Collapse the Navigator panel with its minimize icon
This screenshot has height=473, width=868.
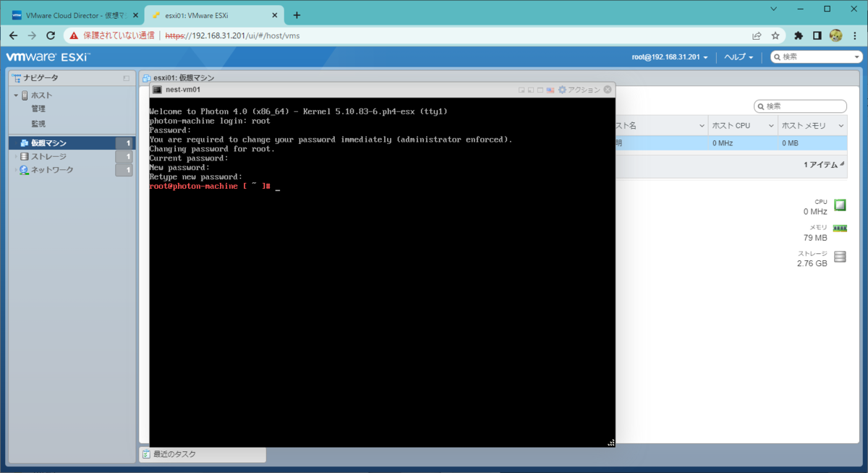point(127,77)
